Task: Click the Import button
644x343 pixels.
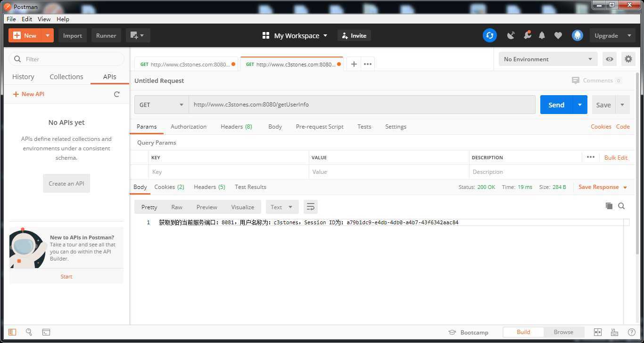Action: pos(73,35)
